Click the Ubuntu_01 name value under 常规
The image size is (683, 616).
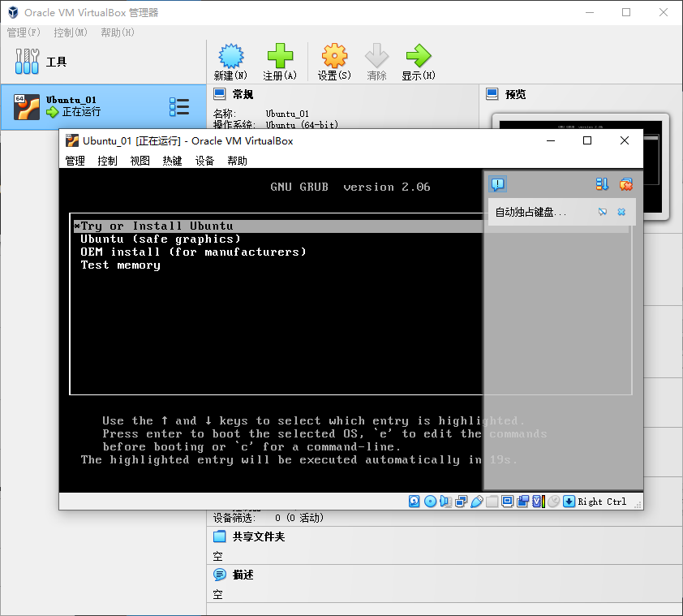coord(287,114)
